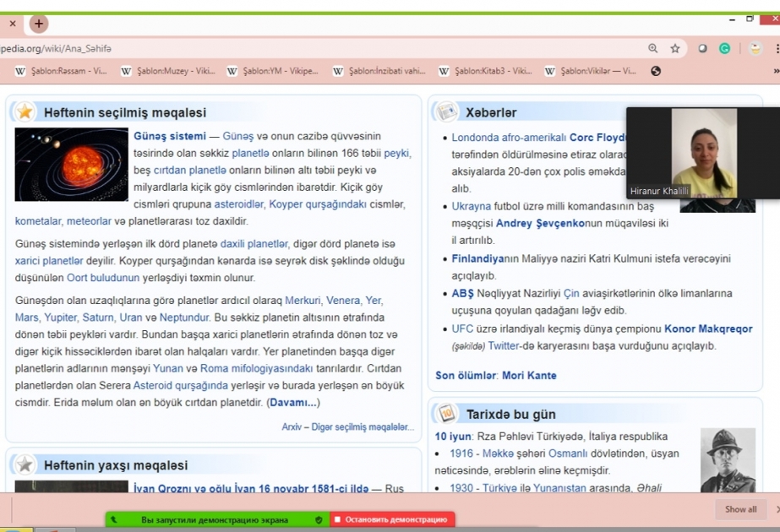
Task: Open the 10 iyun date link
Action: pos(453,437)
